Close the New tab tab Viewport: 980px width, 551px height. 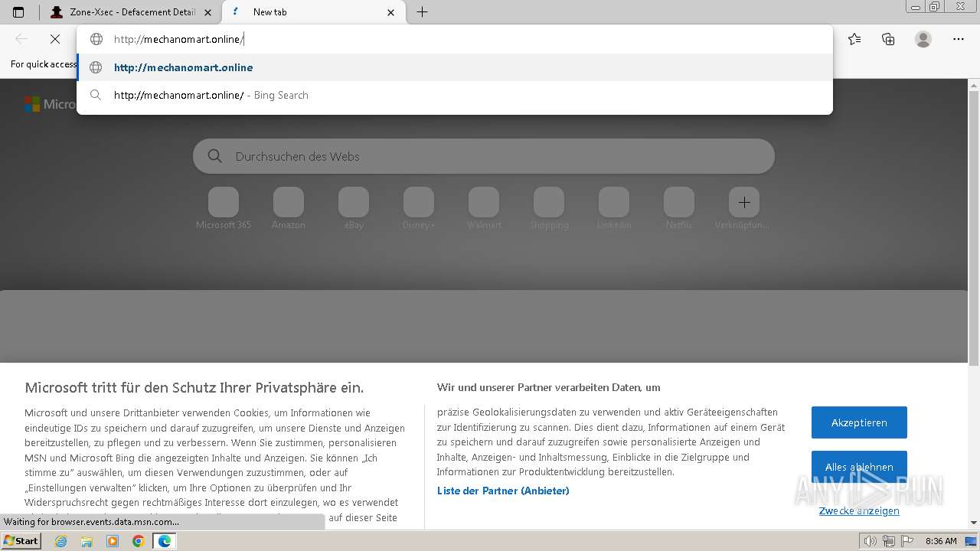pos(391,12)
